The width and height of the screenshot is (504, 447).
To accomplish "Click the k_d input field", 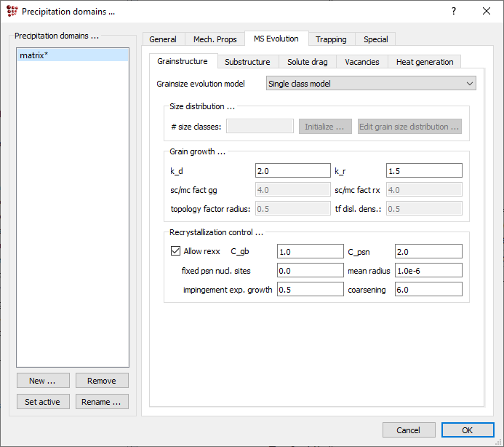I will point(293,170).
